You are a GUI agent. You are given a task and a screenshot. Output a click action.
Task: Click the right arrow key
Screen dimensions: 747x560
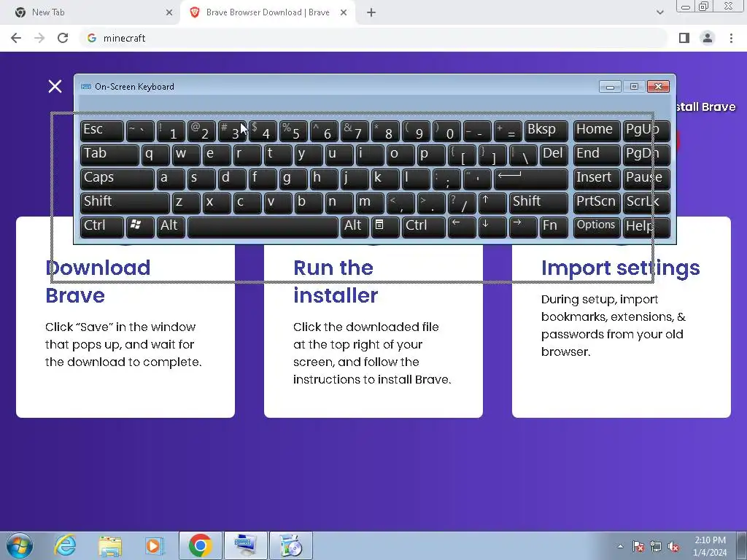pyautogui.click(x=522, y=226)
